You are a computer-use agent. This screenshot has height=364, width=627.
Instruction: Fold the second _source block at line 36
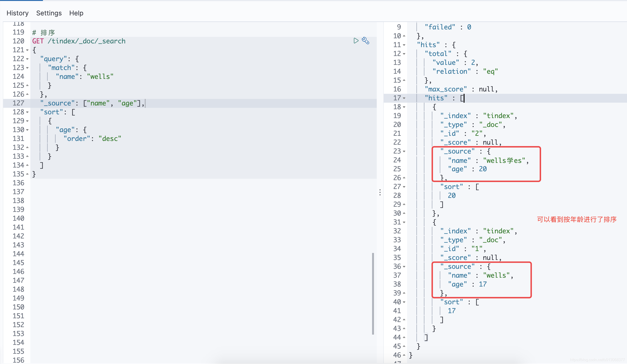pyautogui.click(x=404, y=266)
